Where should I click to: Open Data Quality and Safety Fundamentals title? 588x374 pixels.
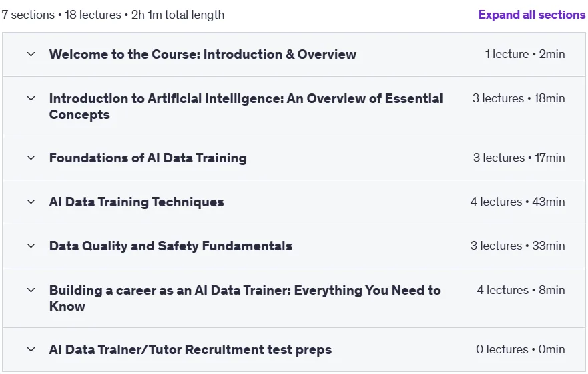pyautogui.click(x=171, y=246)
